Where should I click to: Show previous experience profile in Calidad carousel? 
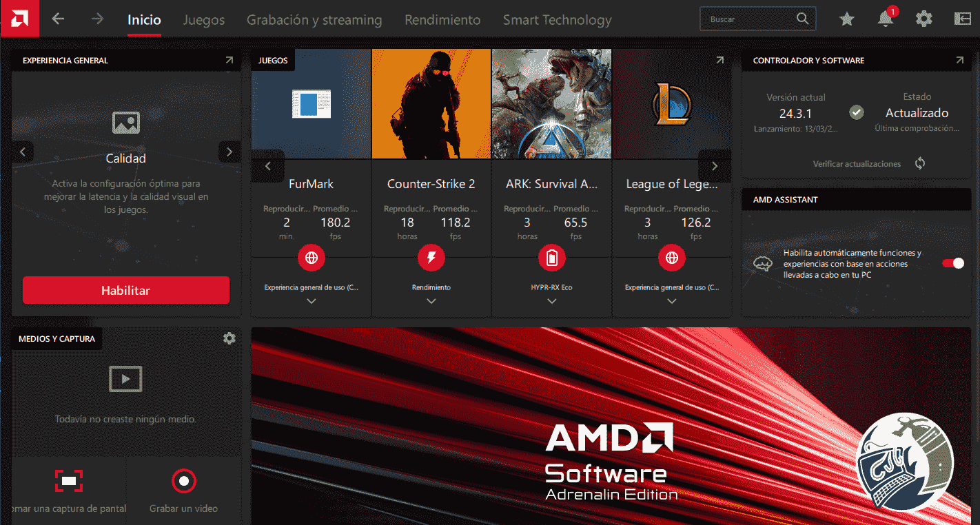tap(23, 152)
